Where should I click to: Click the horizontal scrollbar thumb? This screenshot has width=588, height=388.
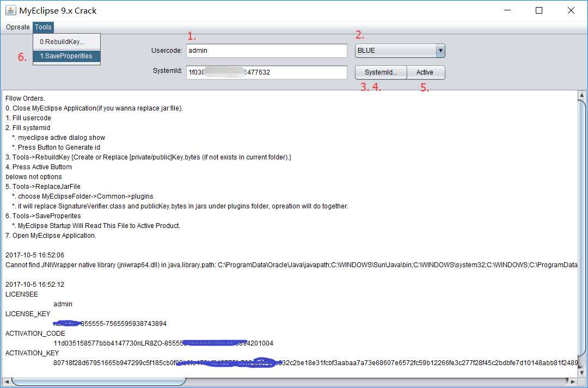[x=99, y=381]
